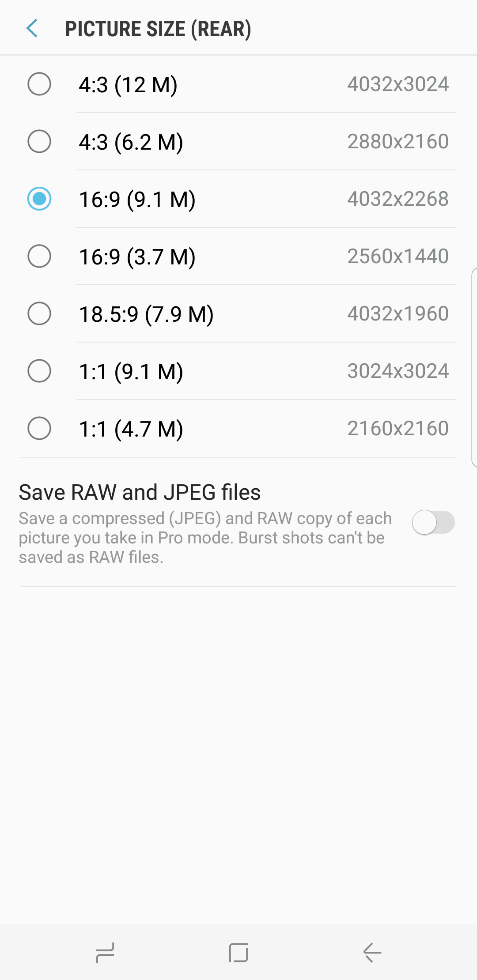Tap the Recent apps navigation icon

105,952
